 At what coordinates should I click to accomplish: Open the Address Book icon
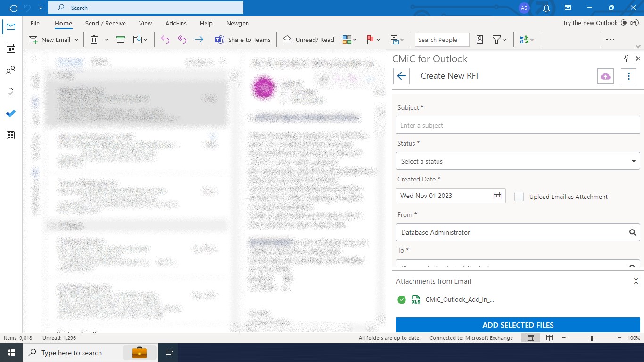pyautogui.click(x=479, y=40)
